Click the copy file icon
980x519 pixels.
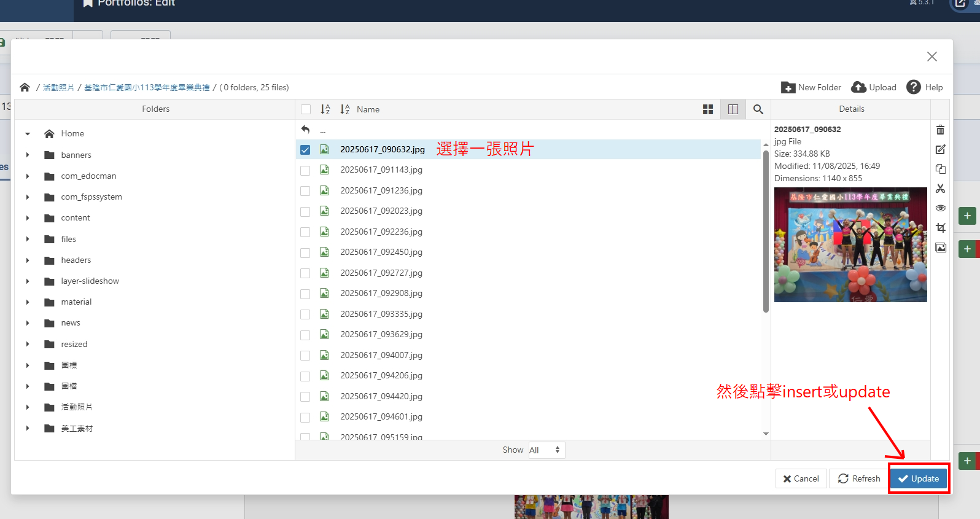940,169
